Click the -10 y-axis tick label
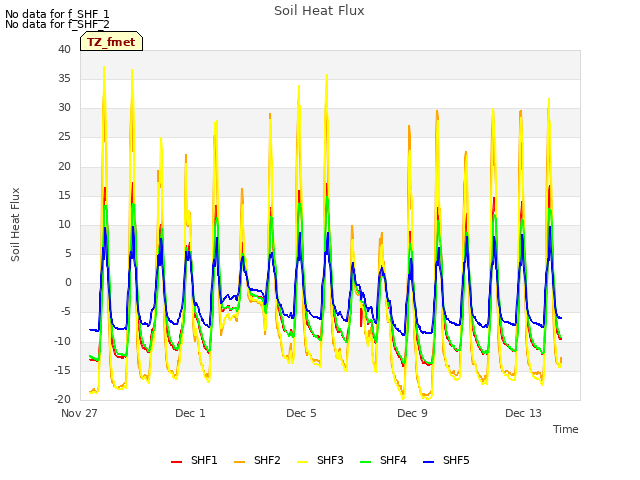 [62, 341]
